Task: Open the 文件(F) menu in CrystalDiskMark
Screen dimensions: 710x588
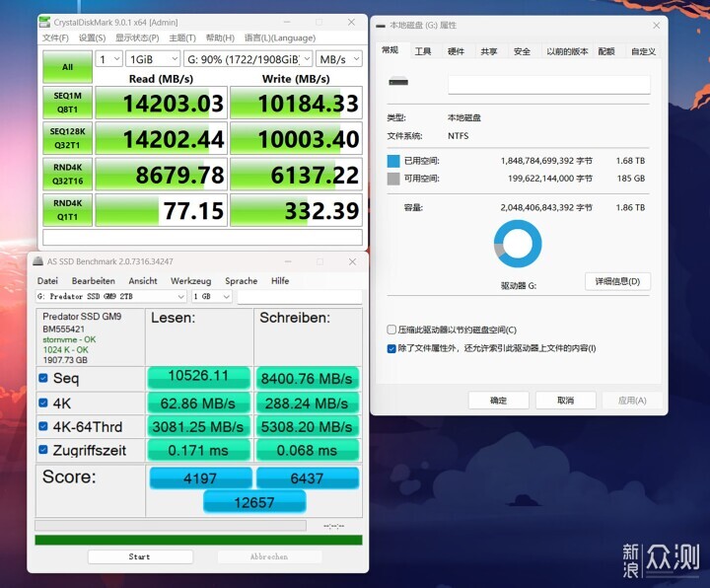Action: 55,38
